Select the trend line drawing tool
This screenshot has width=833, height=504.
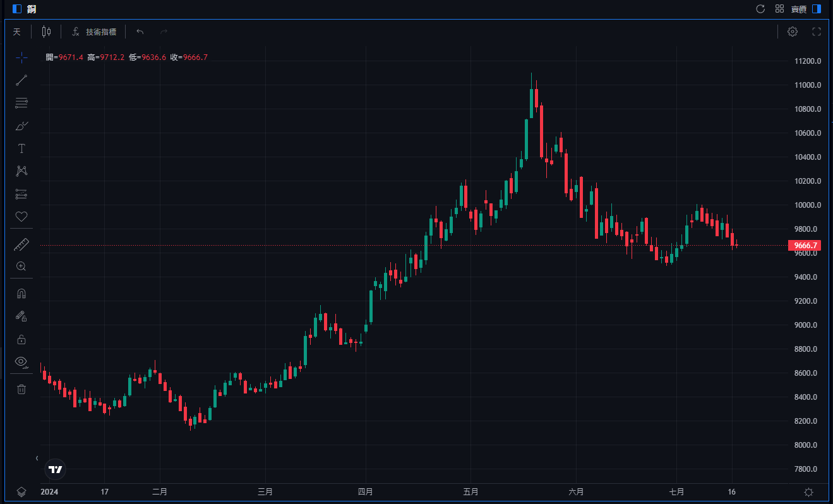[21, 80]
